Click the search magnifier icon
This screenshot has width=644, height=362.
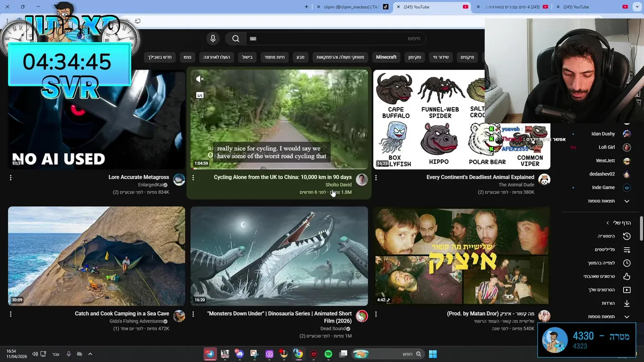235,39
